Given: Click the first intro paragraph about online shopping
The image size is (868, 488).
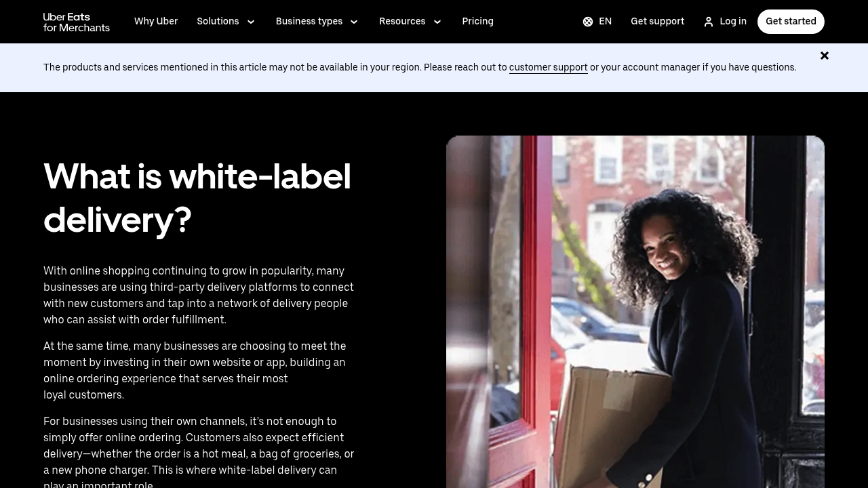Looking at the screenshot, I should tap(199, 296).
